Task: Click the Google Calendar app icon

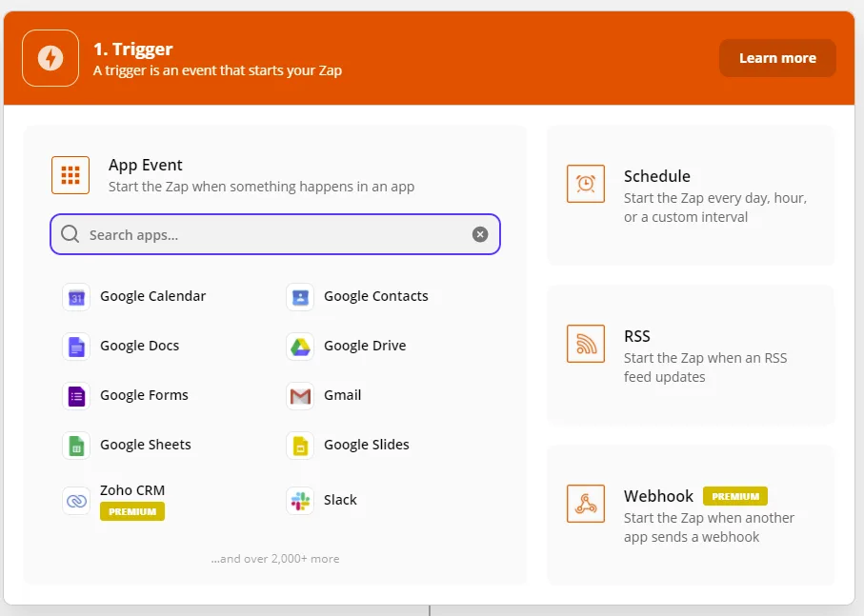Action: pyautogui.click(x=76, y=297)
